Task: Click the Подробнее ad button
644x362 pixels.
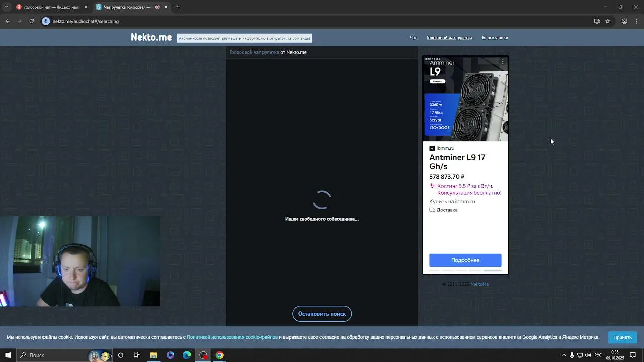Action: (x=465, y=260)
